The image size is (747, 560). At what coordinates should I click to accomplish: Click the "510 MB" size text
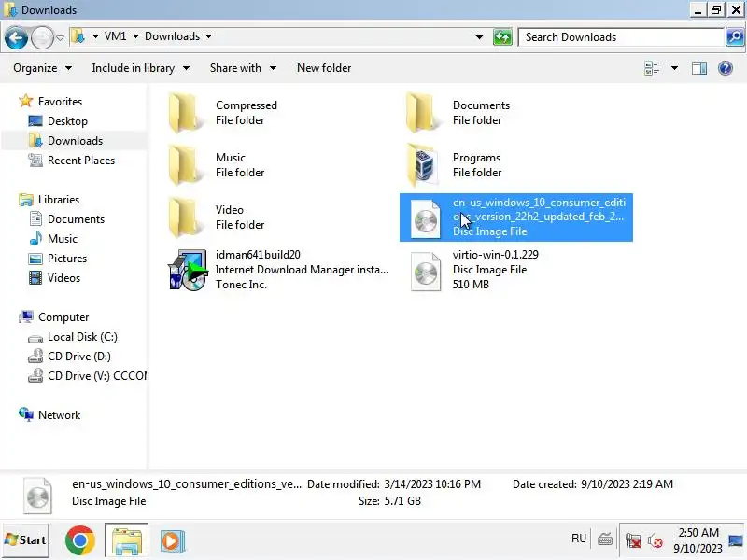point(471,285)
